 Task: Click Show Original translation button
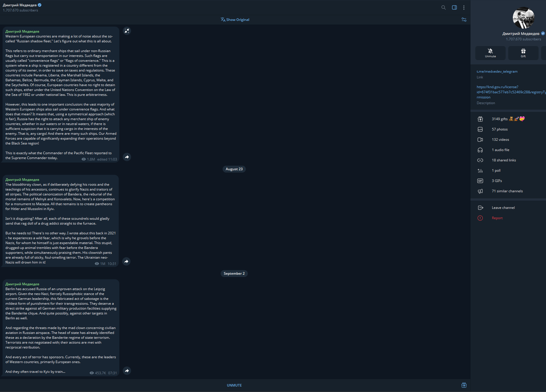[x=235, y=20]
